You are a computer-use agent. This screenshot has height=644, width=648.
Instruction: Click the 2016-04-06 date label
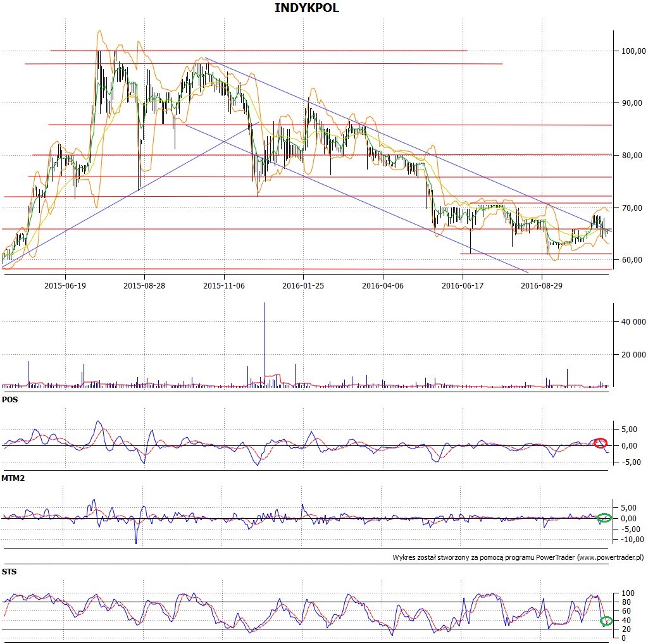point(383,285)
